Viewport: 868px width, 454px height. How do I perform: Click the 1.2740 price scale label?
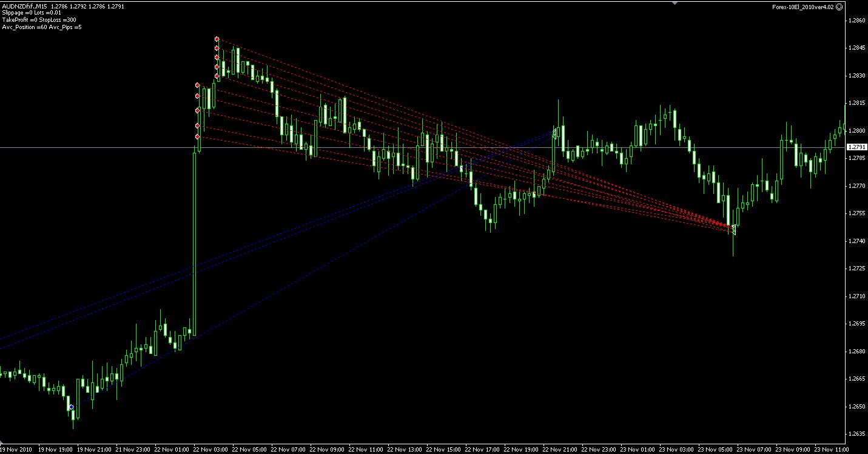click(x=857, y=241)
